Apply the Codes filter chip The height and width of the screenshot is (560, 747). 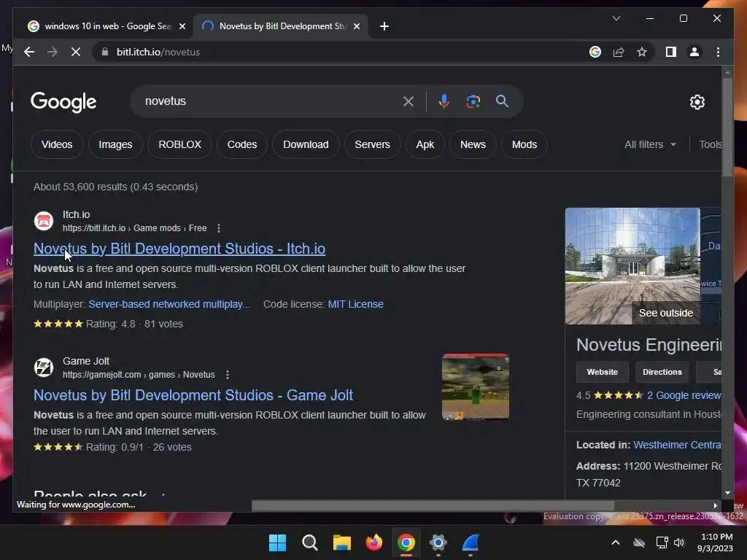pos(242,144)
